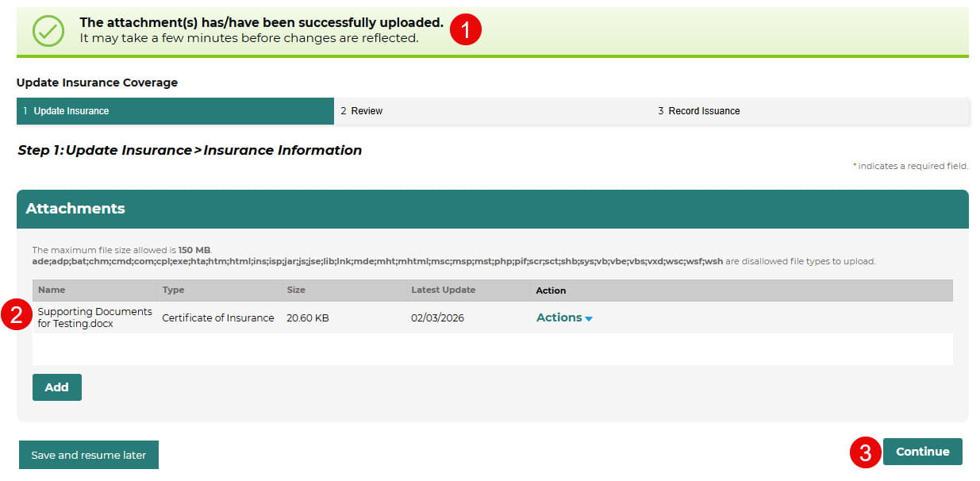This screenshot has height=481, width=980.
Task: Click the Type column header
Action: point(173,291)
